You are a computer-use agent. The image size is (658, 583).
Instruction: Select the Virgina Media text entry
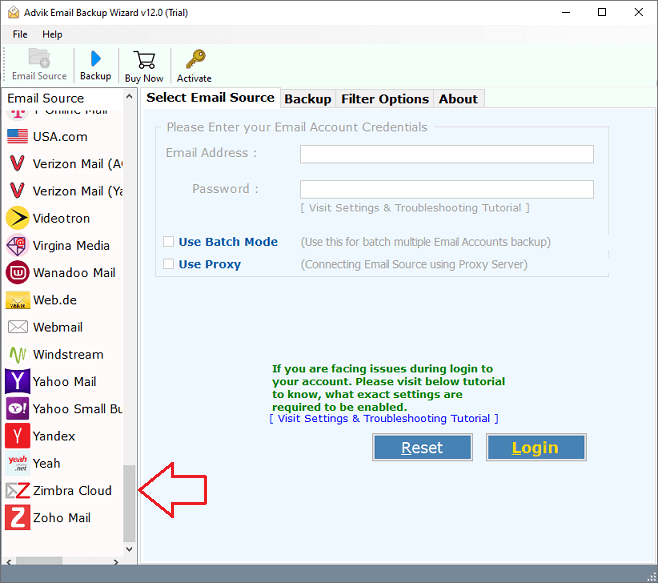(71, 246)
